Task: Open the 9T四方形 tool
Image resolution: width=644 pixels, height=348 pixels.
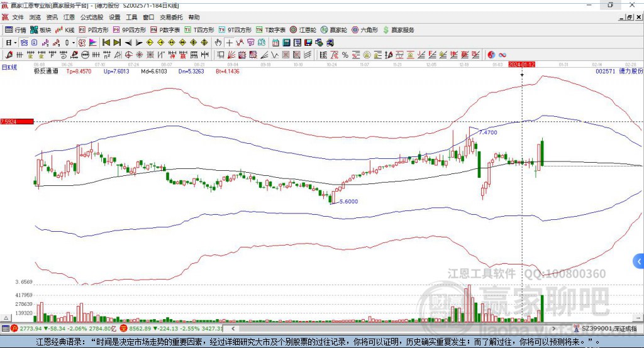Action: (235, 30)
